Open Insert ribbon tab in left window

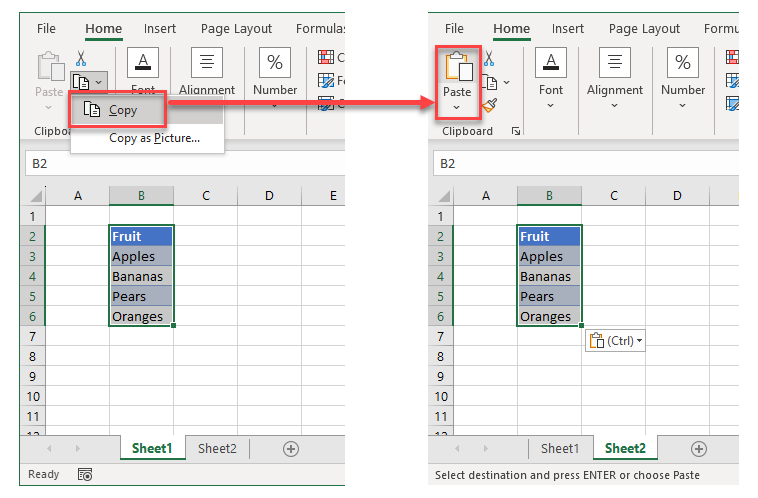(160, 29)
